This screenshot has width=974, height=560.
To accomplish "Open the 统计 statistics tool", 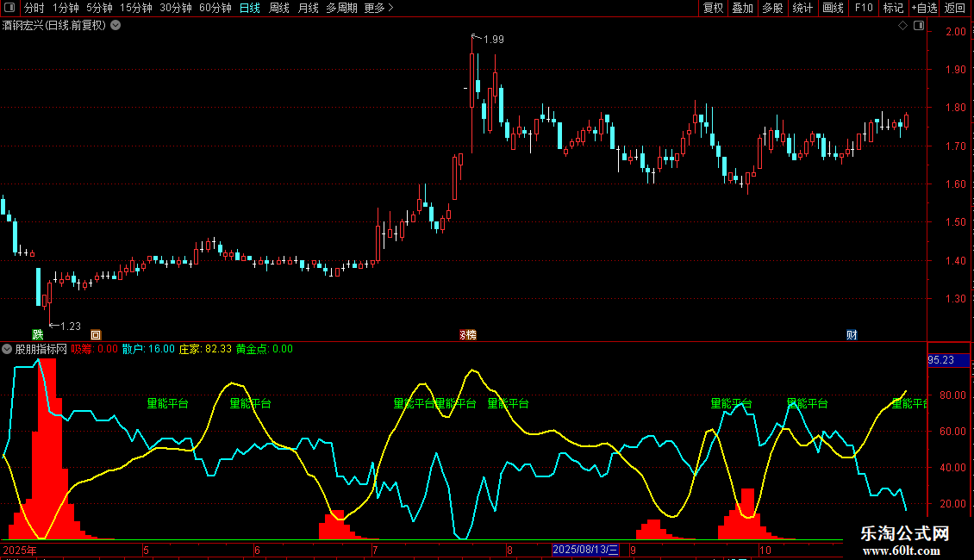I will click(802, 8).
